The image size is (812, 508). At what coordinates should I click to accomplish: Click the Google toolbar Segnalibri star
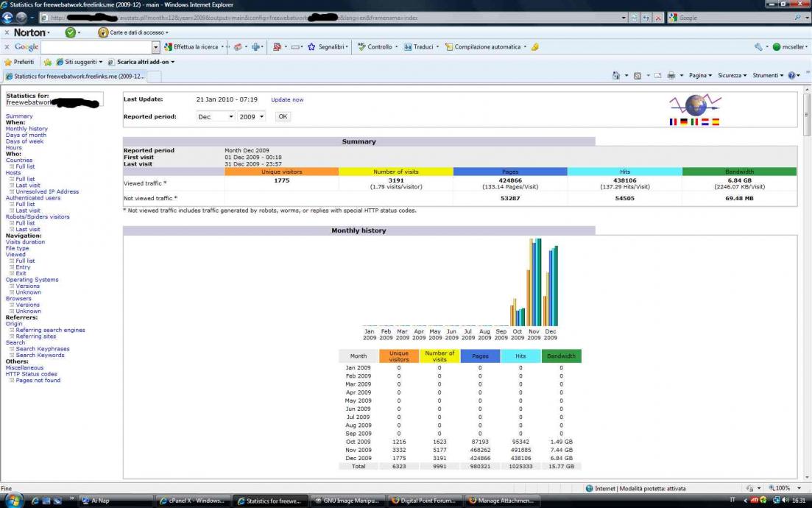pos(311,47)
